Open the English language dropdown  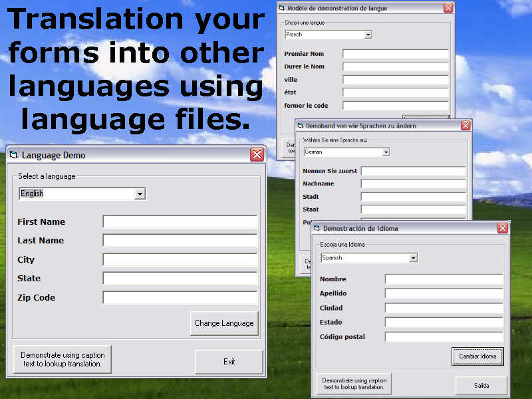pos(140,194)
